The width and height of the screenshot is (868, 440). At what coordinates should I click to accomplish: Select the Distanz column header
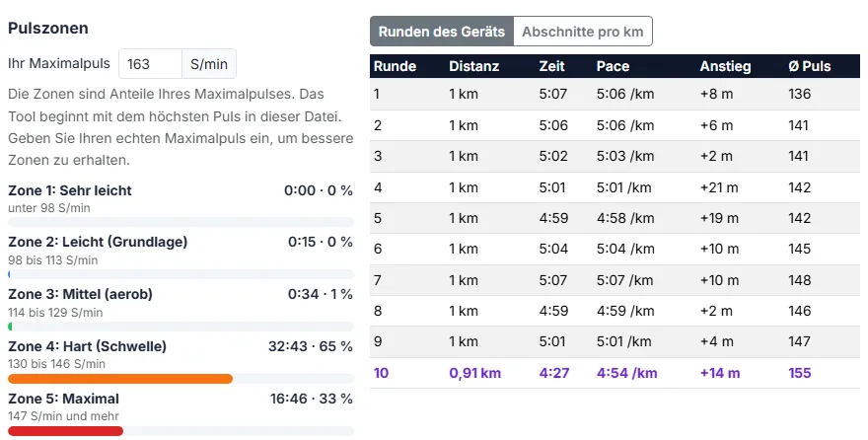473,66
